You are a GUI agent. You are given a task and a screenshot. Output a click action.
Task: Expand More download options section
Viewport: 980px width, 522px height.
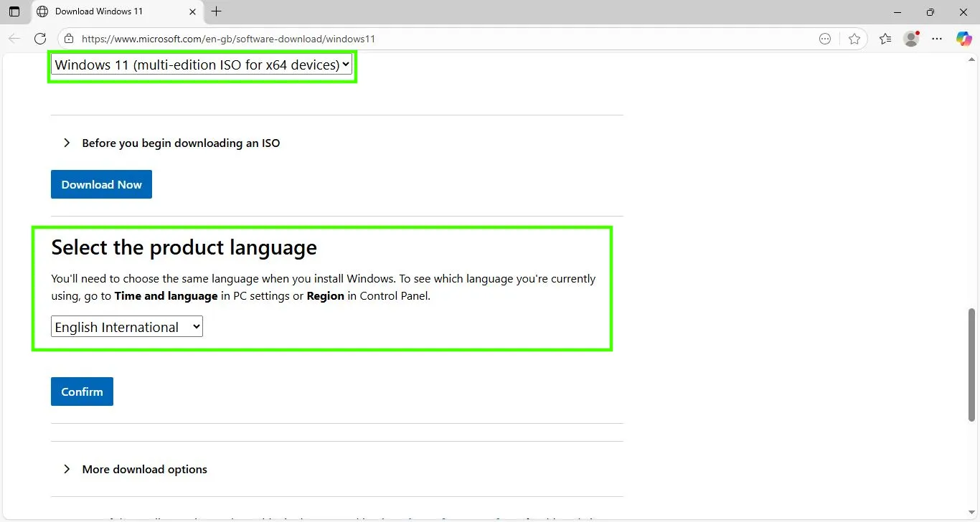(x=144, y=469)
